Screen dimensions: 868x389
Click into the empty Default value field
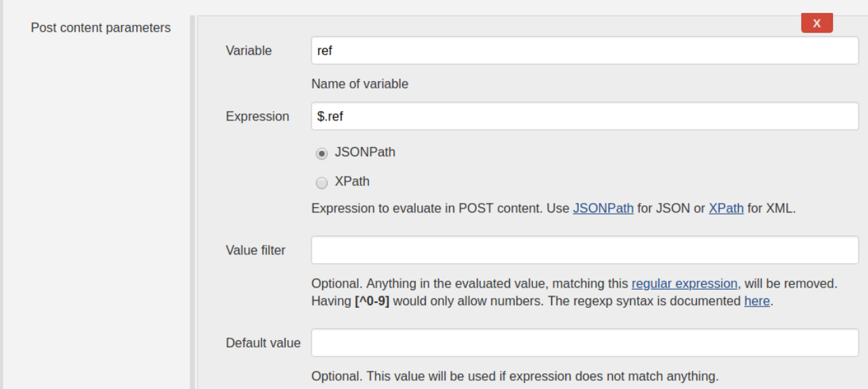pos(585,343)
